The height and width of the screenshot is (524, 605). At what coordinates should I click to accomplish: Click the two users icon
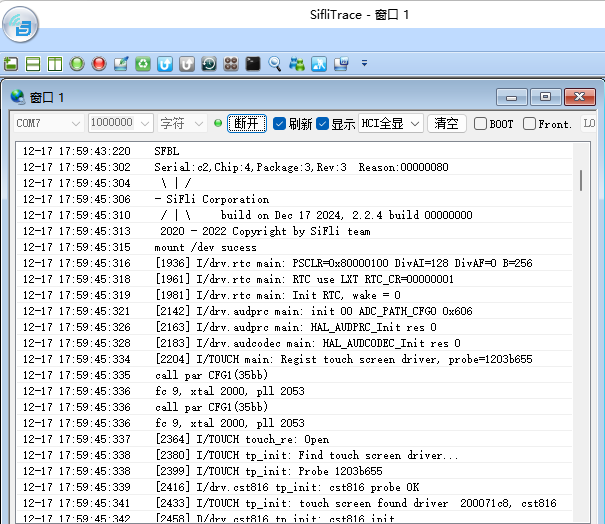(x=297, y=64)
